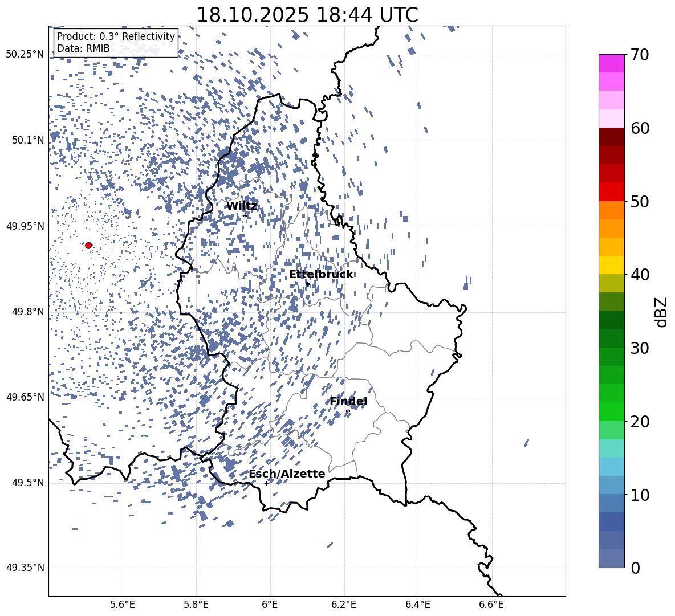Click the 70 value on colorbar
The height and width of the screenshot is (616, 675).
(x=640, y=55)
